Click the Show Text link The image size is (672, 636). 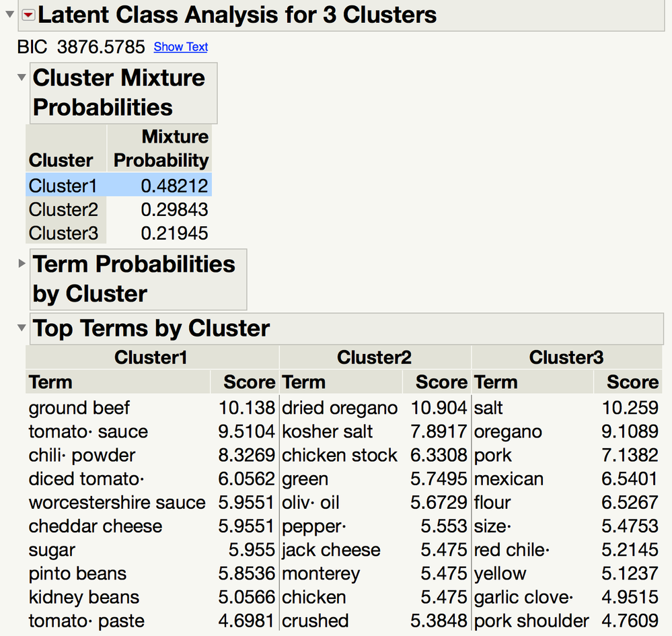click(181, 46)
